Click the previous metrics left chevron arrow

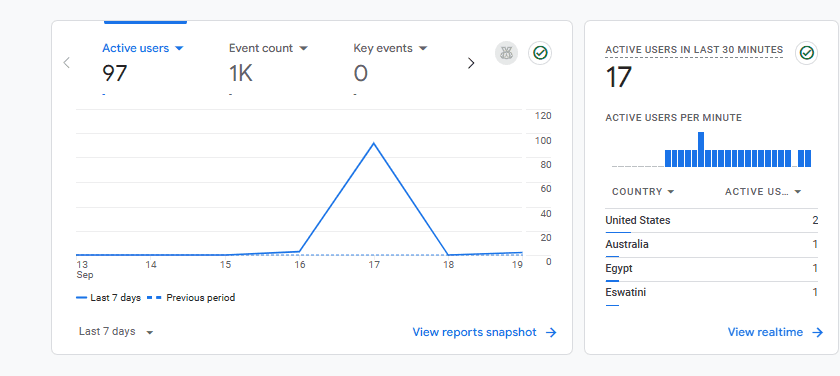point(66,63)
